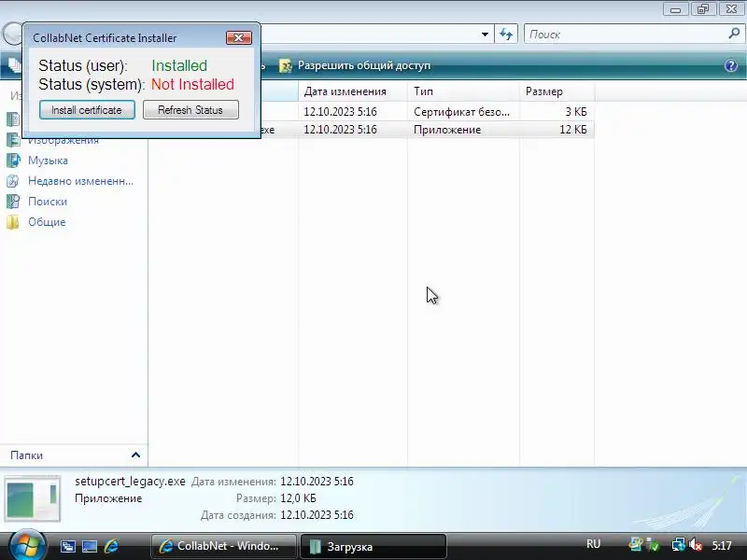Click the first tray icon next to RU
This screenshot has width=747, height=560.
(x=636, y=544)
